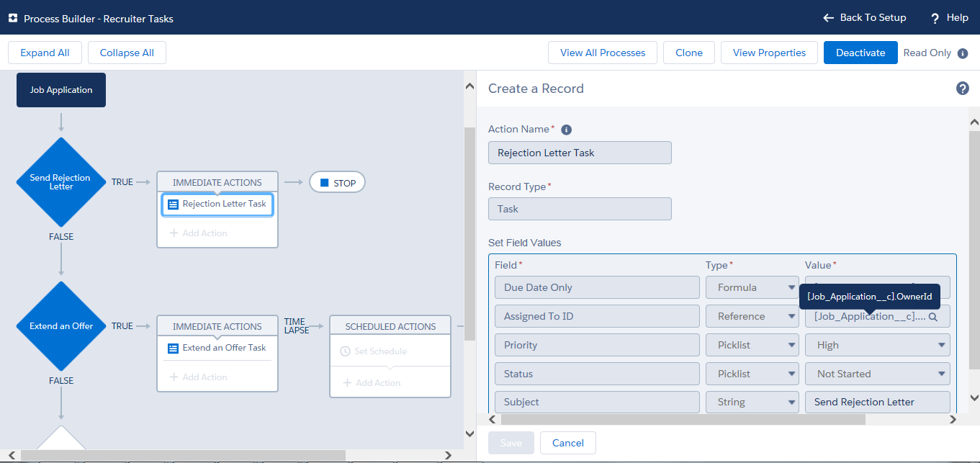This screenshot has width=980, height=463.
Task: Open the Formula type dropdown
Action: [x=752, y=287]
